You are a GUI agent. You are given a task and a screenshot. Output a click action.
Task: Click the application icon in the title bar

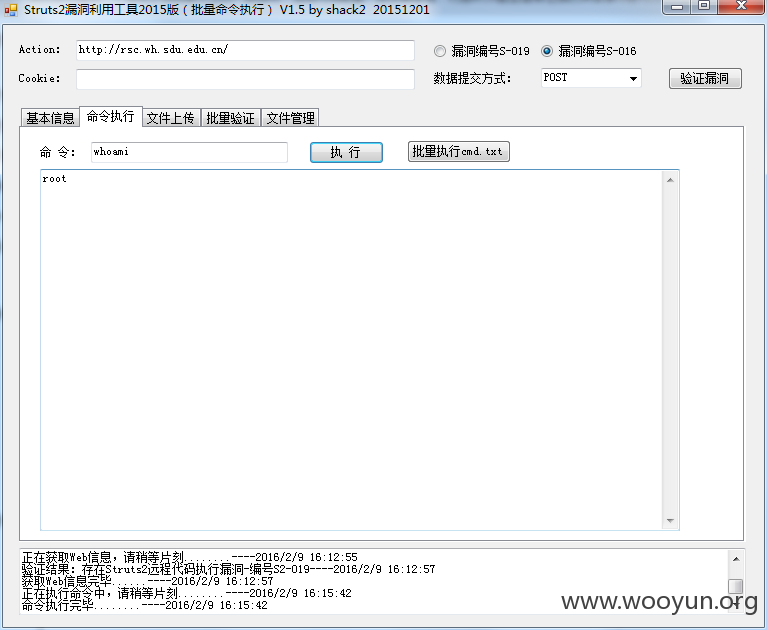point(10,10)
